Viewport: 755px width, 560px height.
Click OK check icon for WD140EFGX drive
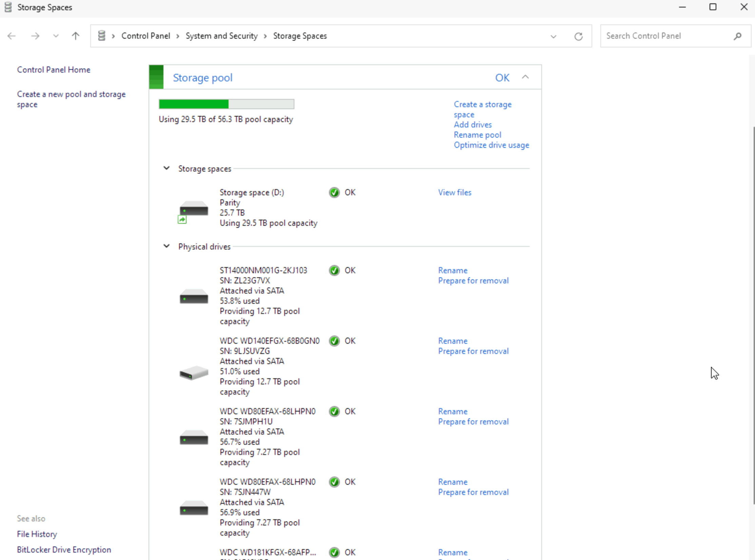click(334, 341)
